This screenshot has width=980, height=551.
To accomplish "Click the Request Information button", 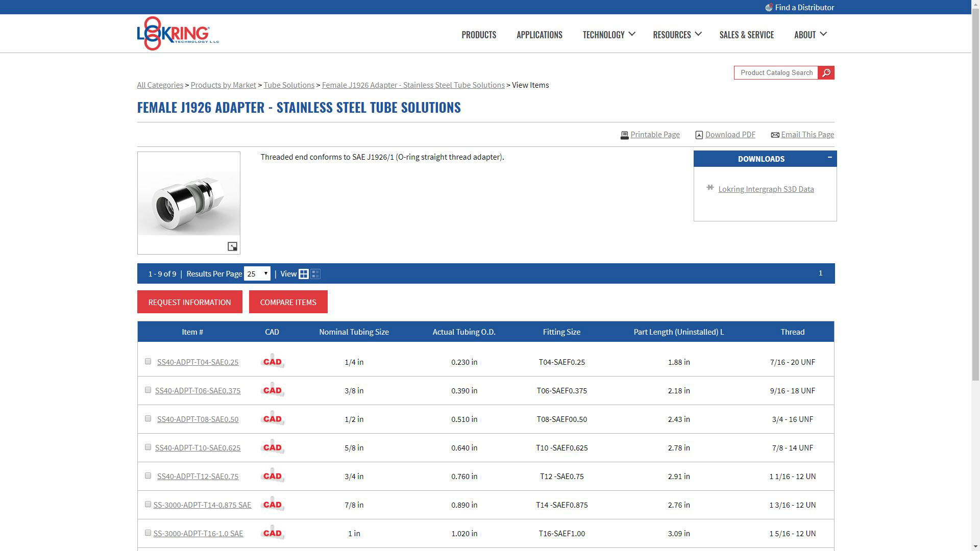I will click(189, 302).
